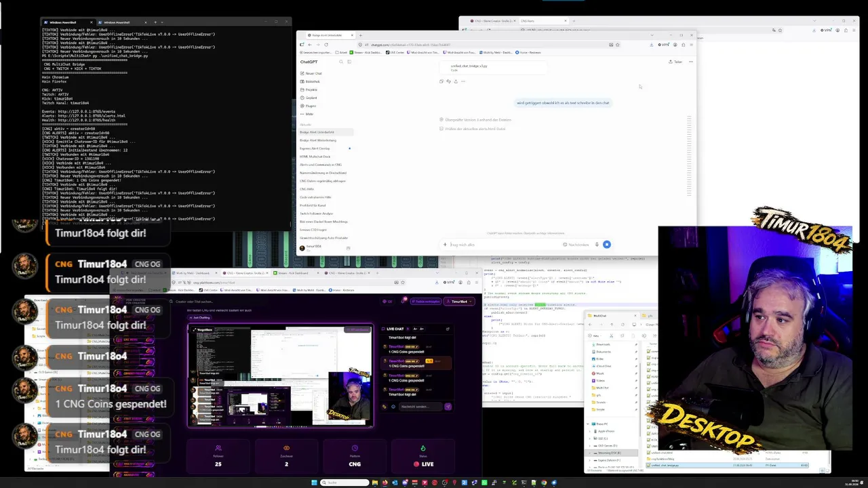Click the Teilen button in ChatGPT
The image size is (868, 488).
pos(676,62)
